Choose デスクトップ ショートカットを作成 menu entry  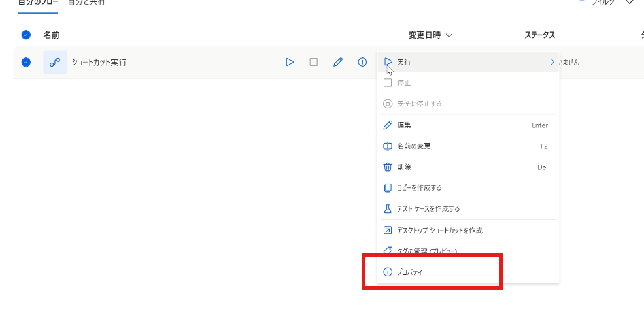[x=439, y=231]
